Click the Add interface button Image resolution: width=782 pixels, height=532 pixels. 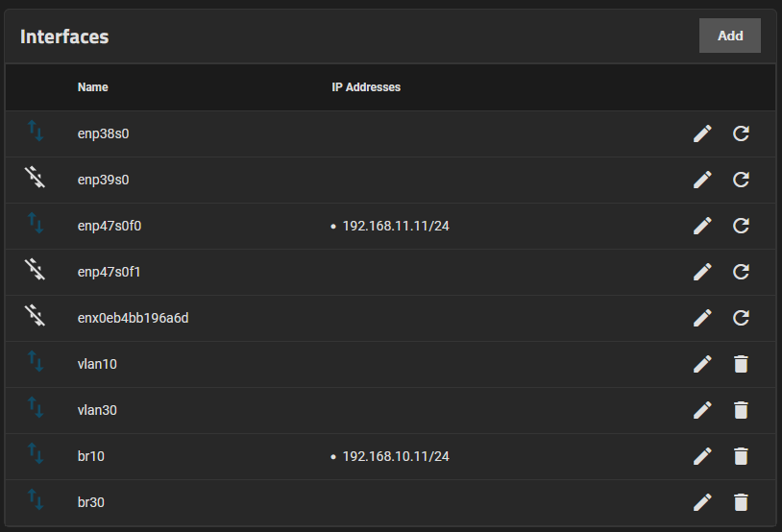(x=729, y=36)
